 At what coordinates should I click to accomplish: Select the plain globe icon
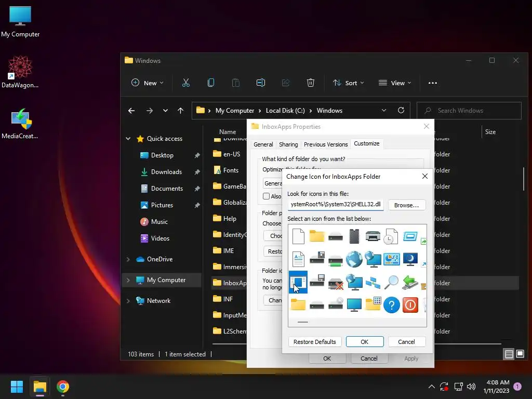click(354, 259)
